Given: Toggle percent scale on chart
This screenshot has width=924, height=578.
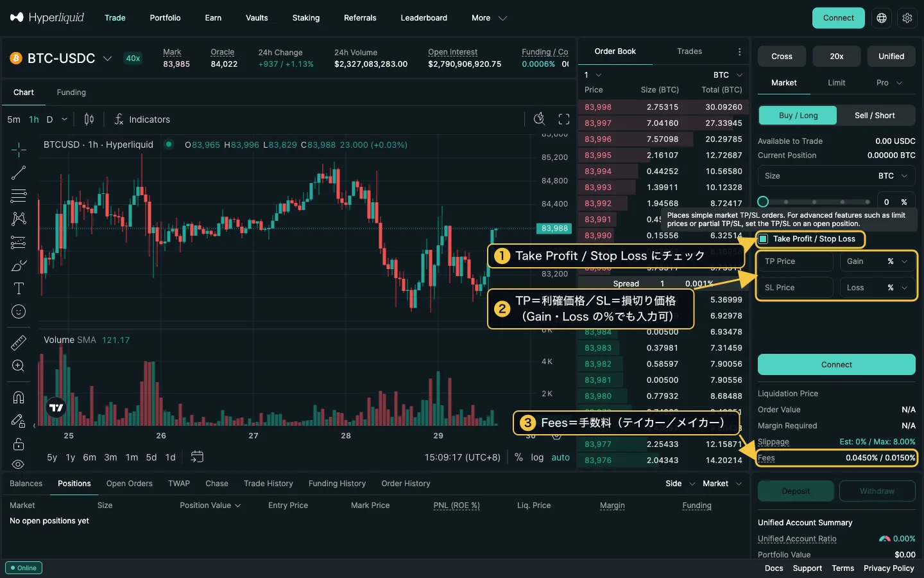Looking at the screenshot, I should pyautogui.click(x=518, y=457).
